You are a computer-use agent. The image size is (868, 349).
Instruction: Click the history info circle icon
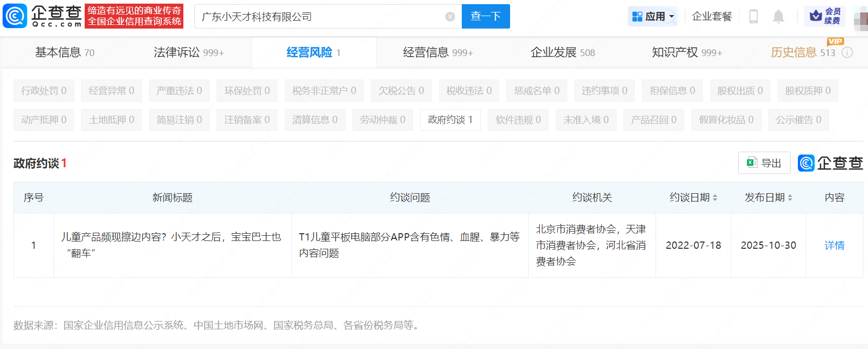click(x=847, y=52)
